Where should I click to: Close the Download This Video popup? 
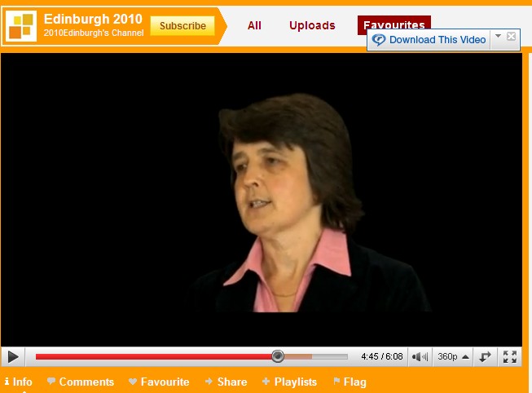(x=512, y=37)
